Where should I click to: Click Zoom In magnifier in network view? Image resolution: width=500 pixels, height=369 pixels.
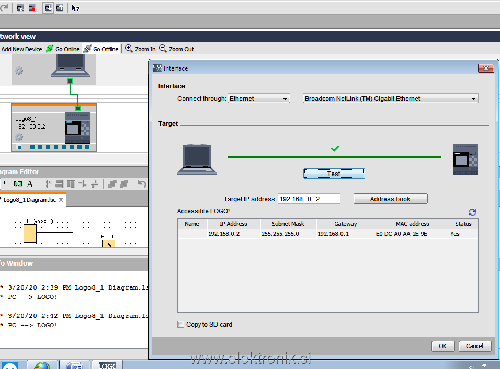140,49
